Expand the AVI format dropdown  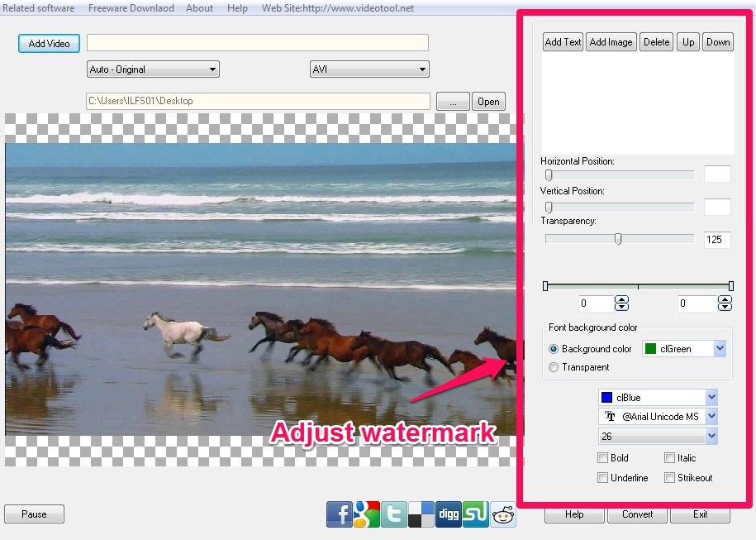pyautogui.click(x=368, y=69)
